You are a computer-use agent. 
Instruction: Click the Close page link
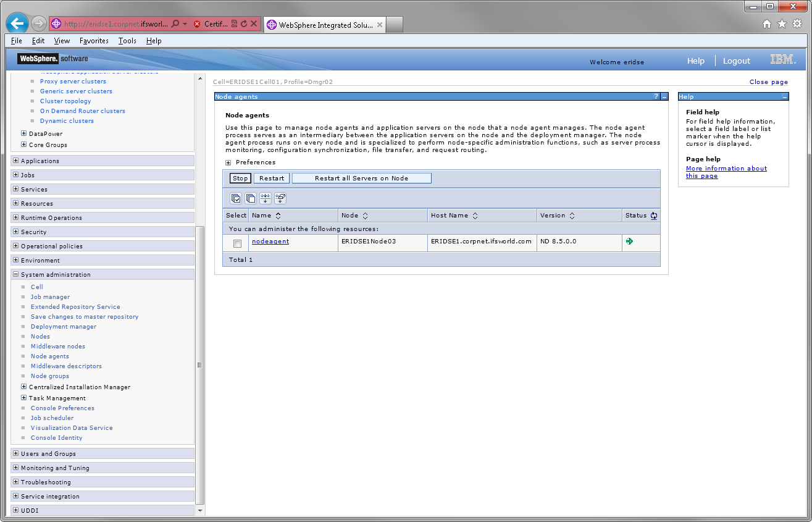coord(769,82)
